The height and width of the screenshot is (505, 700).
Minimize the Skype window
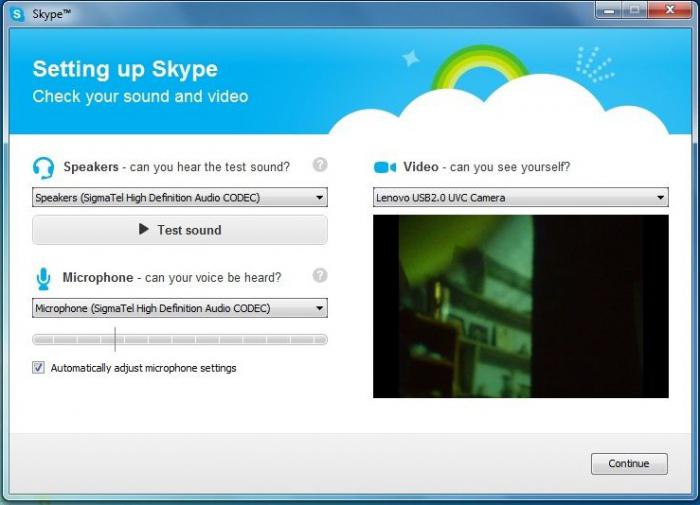click(x=608, y=10)
